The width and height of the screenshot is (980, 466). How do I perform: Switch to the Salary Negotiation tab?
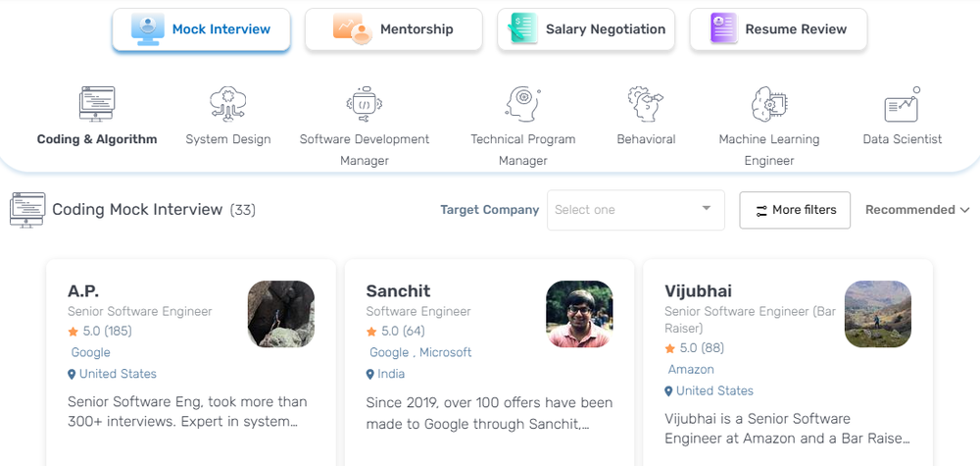[586, 29]
